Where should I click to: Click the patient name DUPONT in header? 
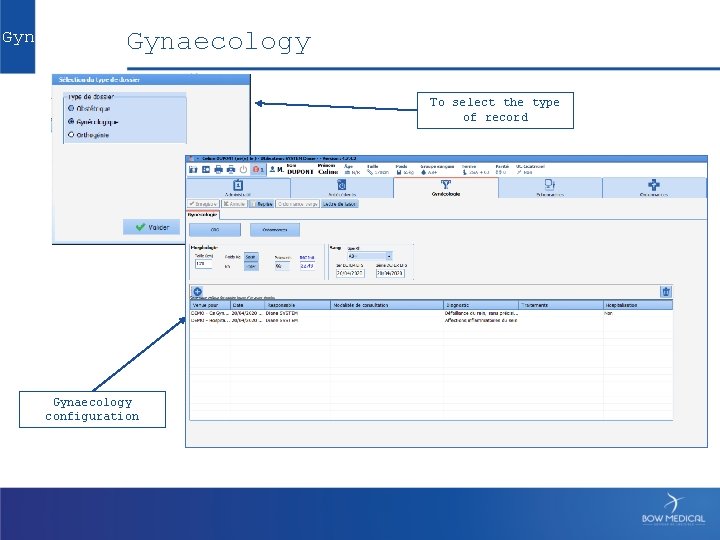click(x=300, y=172)
